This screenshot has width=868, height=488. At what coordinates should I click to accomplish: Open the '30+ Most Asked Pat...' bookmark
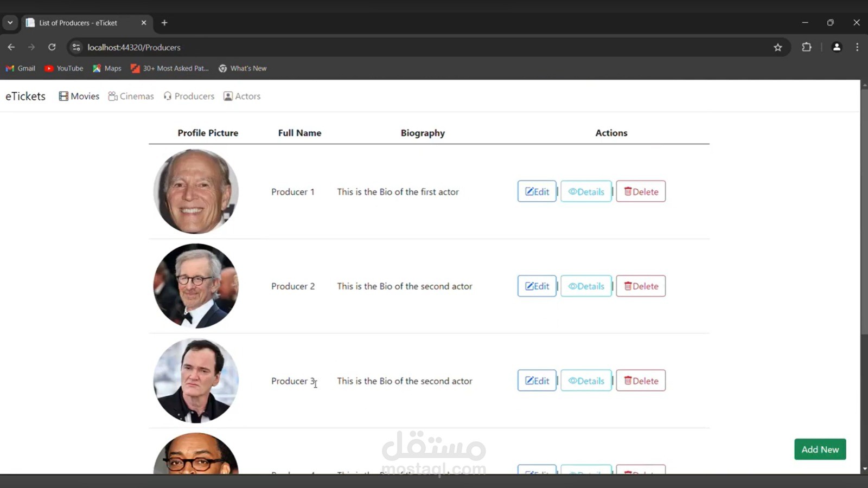(170, 68)
